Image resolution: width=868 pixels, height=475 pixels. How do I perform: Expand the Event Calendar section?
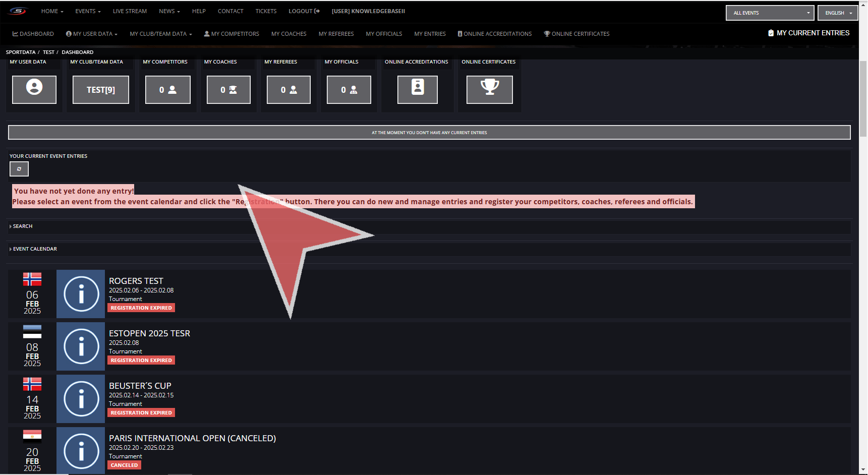(34, 249)
